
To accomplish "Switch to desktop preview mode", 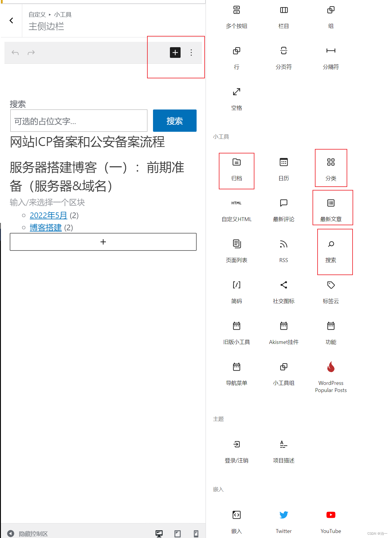I will click(159, 534).
